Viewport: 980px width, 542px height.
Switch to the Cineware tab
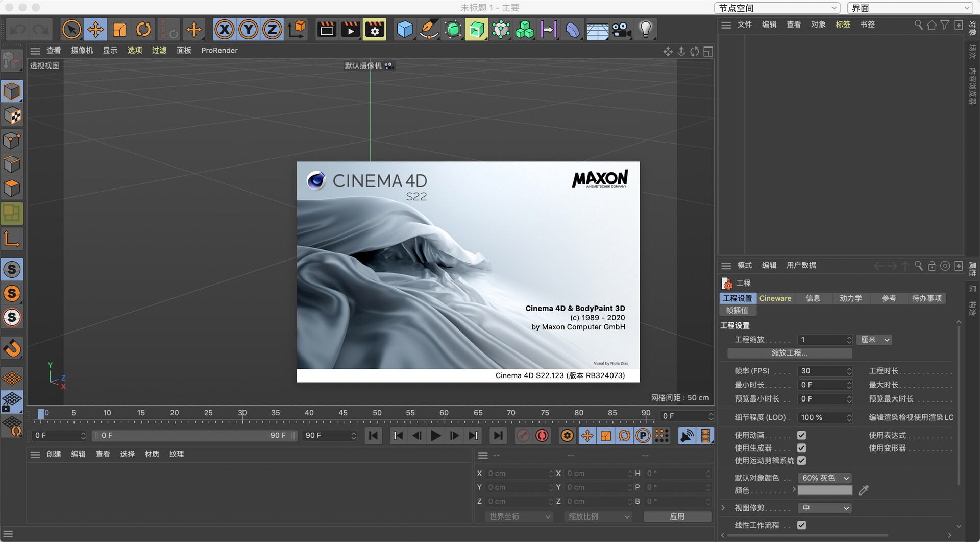pos(775,298)
